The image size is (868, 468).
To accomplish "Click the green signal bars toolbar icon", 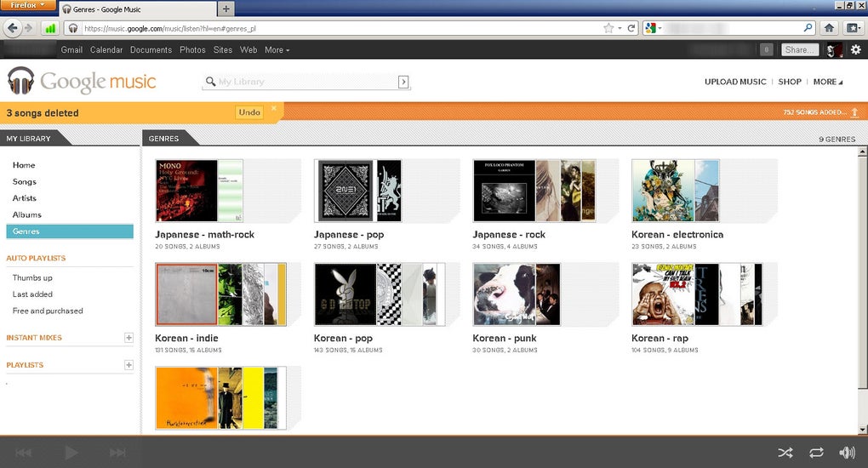I will [50, 28].
